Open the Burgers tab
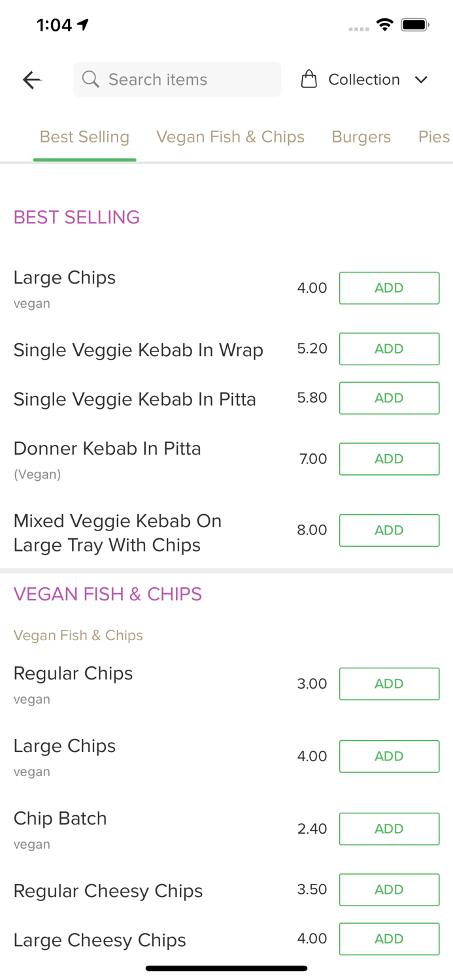Screen dimensions: 453x980 [361, 137]
